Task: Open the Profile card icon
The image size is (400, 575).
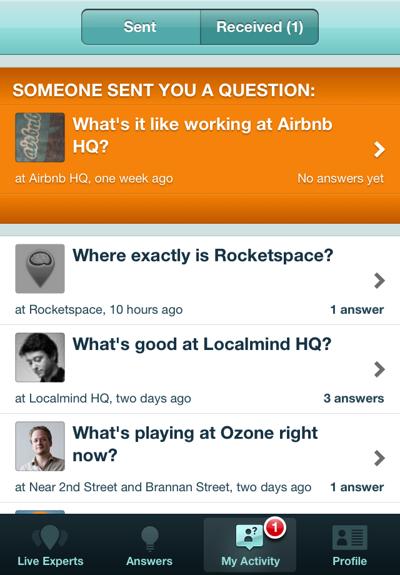Action: point(349,537)
